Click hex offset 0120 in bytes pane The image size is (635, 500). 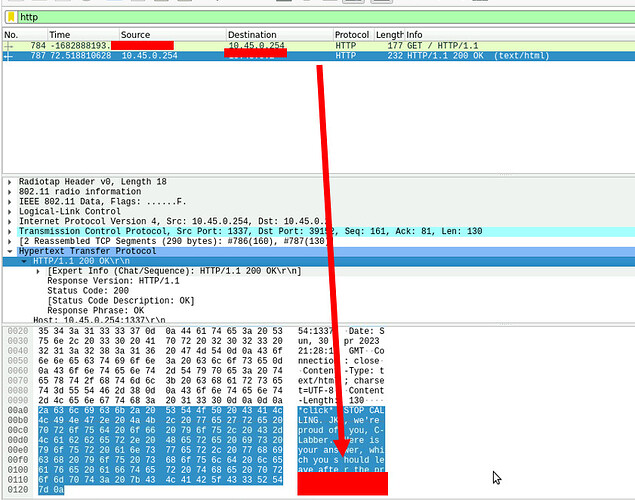click(18, 490)
